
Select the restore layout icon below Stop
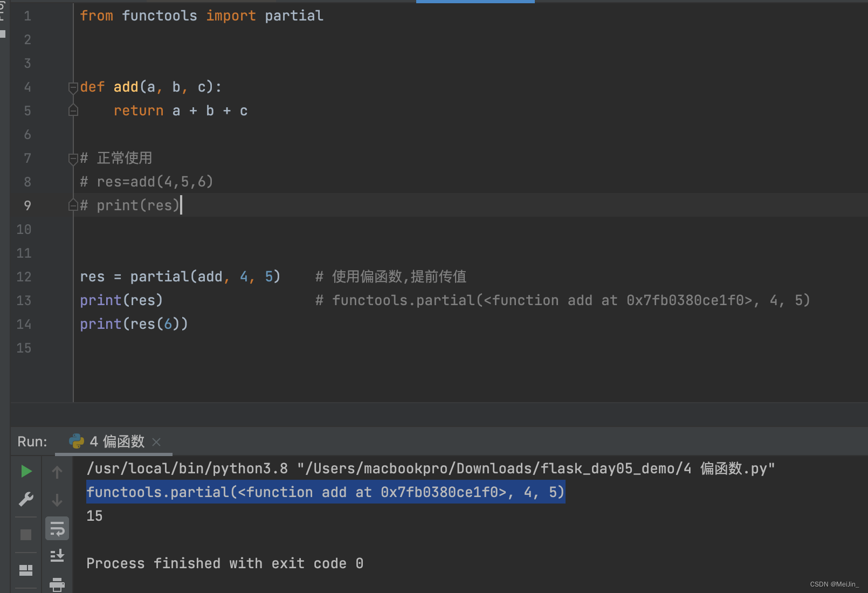coord(26,570)
